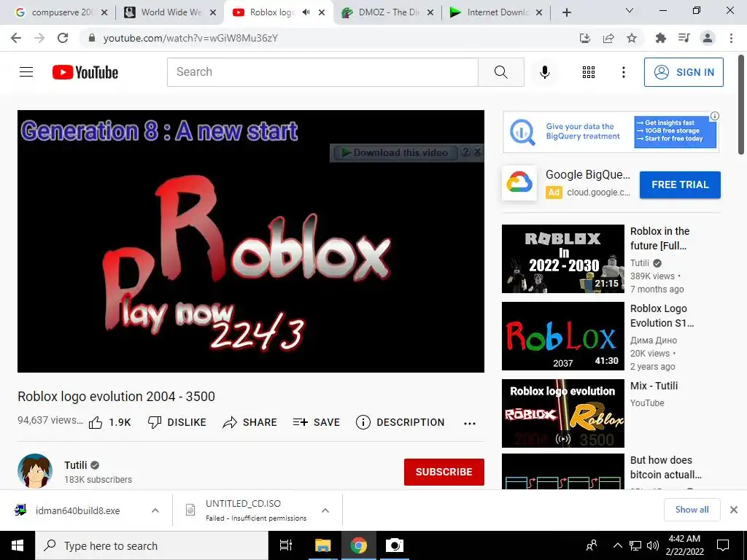The height and width of the screenshot is (560, 747).
Task: Expand the tab search chevron
Action: 629,10
